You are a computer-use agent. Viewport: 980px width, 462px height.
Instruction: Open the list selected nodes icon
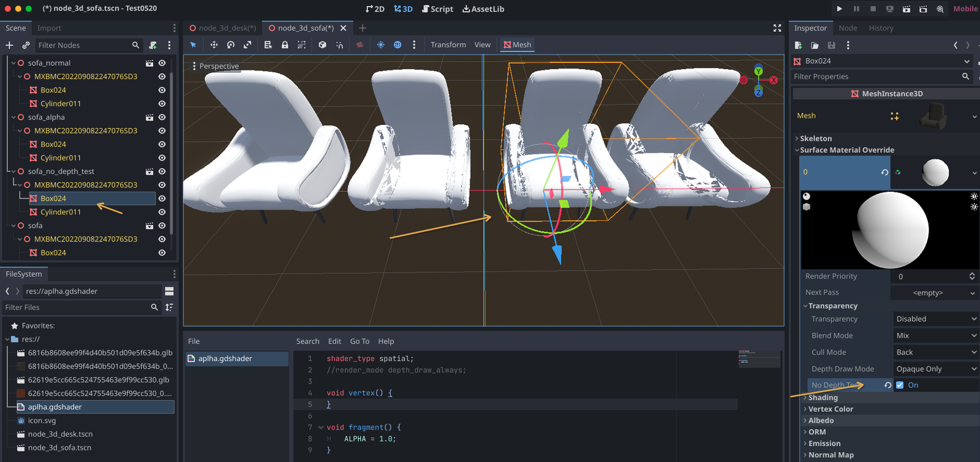268,45
